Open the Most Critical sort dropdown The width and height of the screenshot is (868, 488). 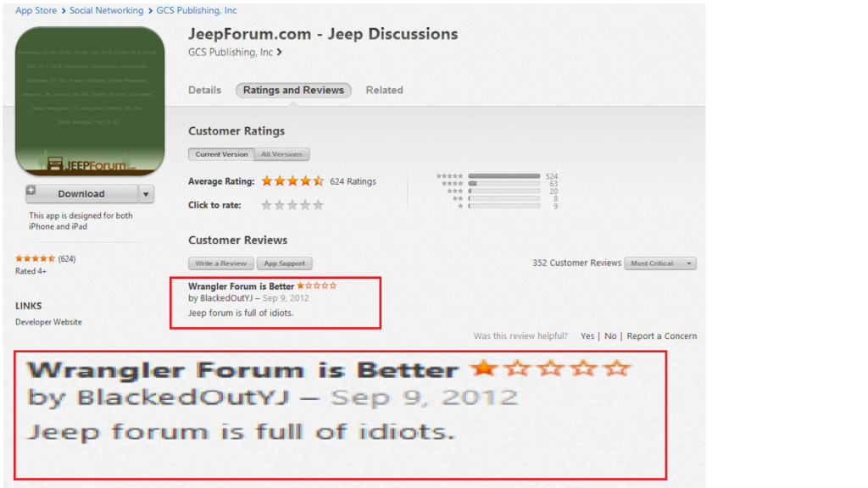[660, 263]
